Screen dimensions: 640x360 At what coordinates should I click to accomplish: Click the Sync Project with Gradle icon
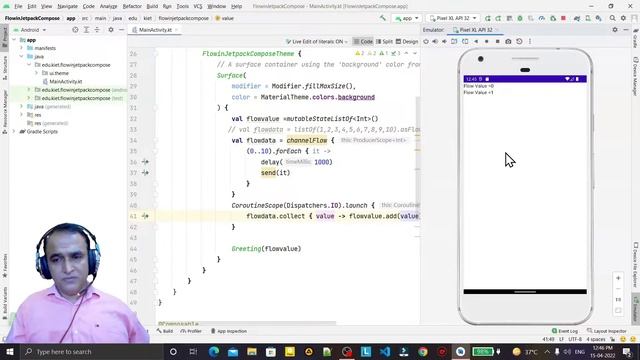(x=577, y=18)
